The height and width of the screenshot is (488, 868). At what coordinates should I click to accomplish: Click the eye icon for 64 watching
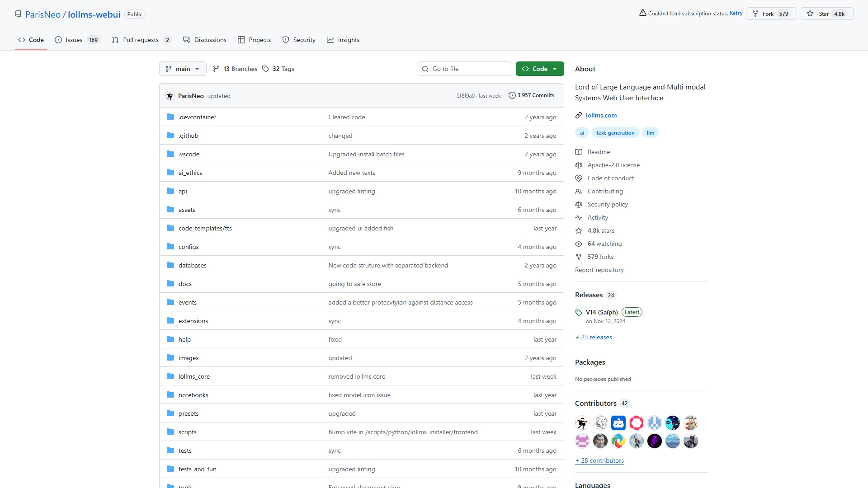[578, 244]
